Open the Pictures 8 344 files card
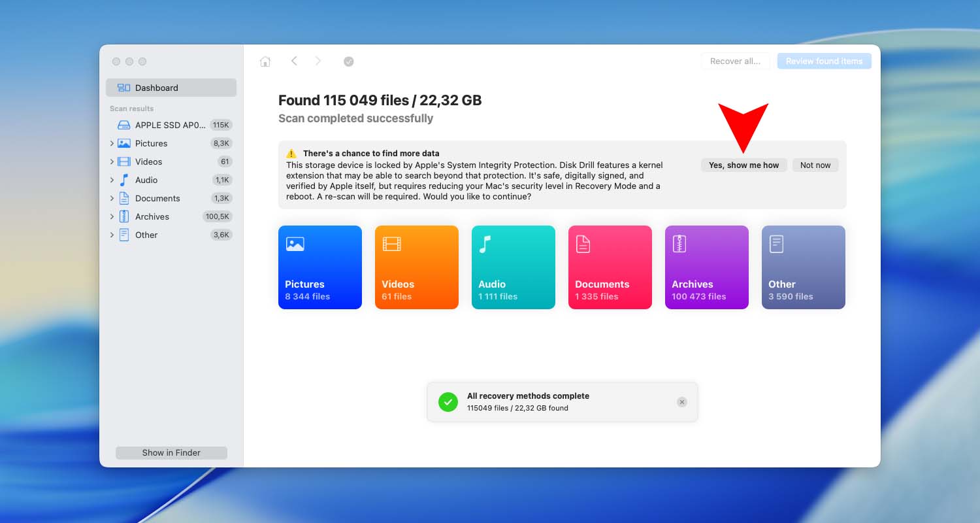The image size is (980, 523). [320, 267]
